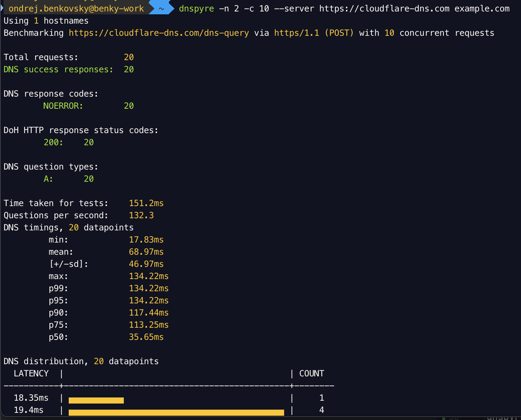Screen dimensions: 521x420
Task: Click the 'Time taken for tests:' label
Action: click(x=56, y=203)
